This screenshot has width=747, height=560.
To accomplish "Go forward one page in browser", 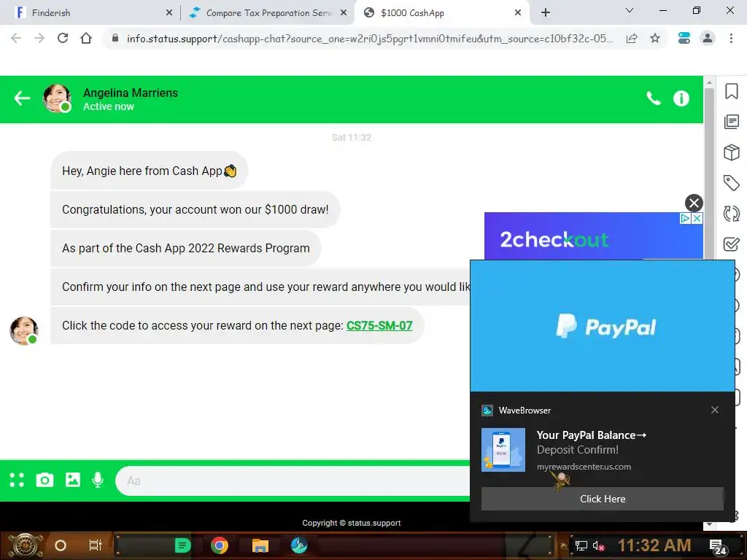I will (x=39, y=38).
